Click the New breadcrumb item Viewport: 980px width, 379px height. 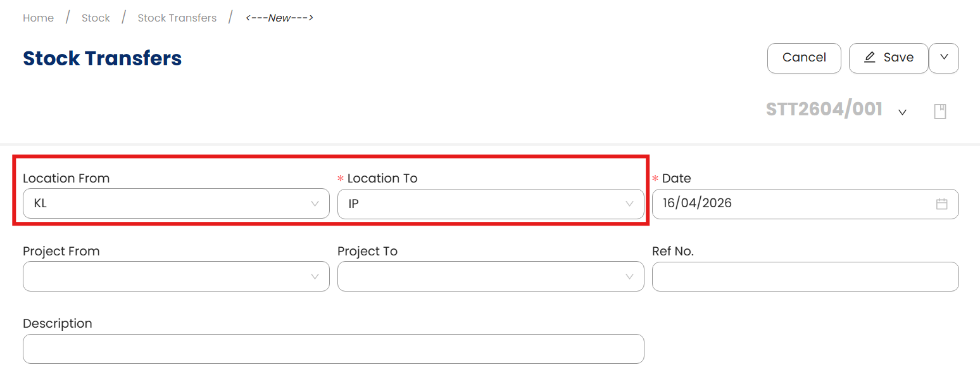[279, 18]
